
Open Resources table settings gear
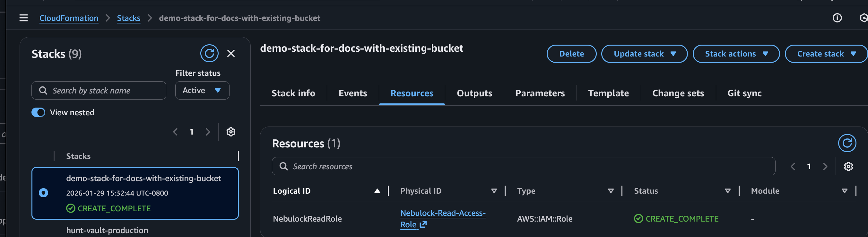(848, 167)
